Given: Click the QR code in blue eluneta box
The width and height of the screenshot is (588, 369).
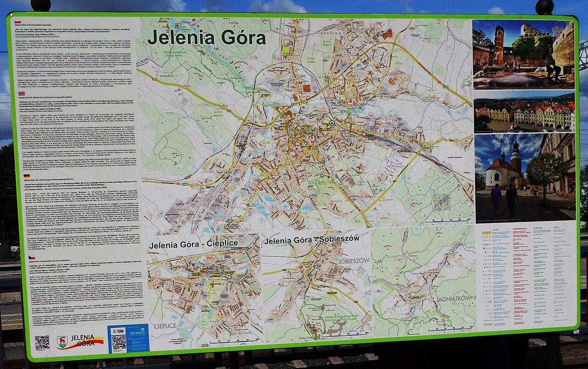Looking at the screenshot, I should (x=119, y=343).
